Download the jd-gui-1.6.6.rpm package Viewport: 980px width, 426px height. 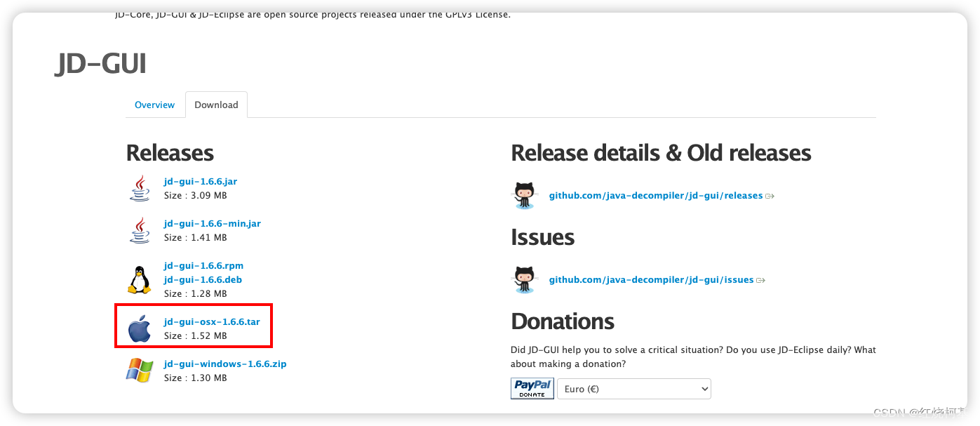click(x=203, y=265)
